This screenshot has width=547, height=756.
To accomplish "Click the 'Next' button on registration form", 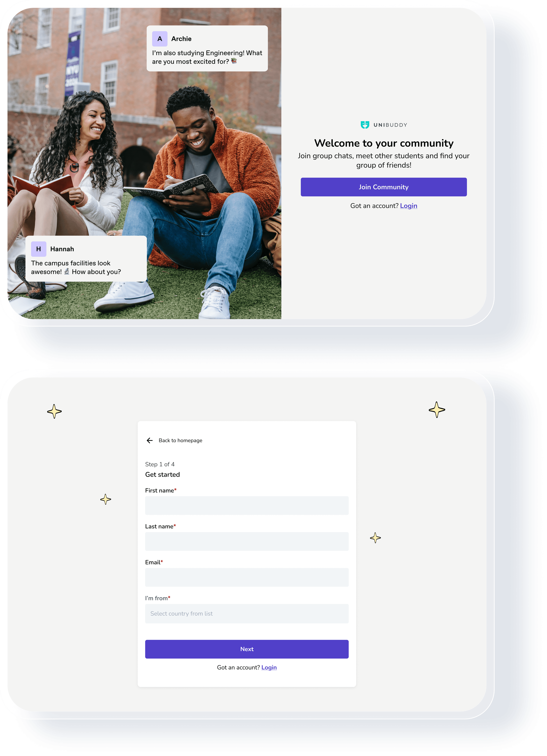I will 246,649.
